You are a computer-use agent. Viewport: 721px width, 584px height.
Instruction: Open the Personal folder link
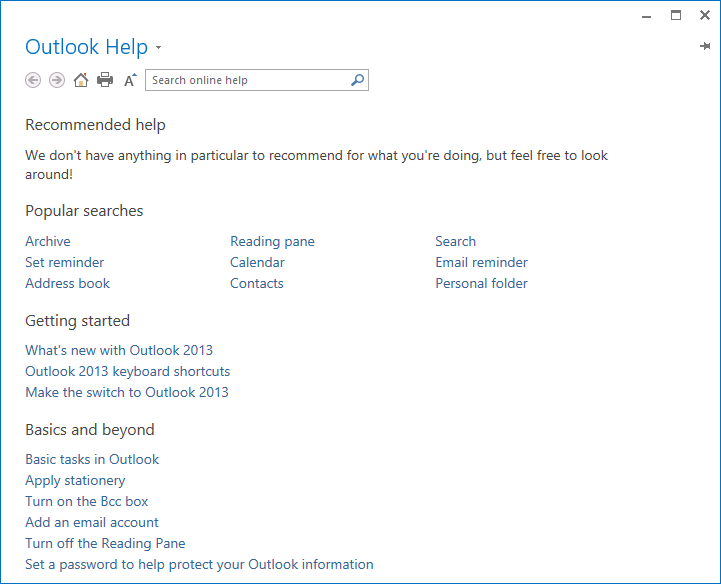tap(481, 283)
